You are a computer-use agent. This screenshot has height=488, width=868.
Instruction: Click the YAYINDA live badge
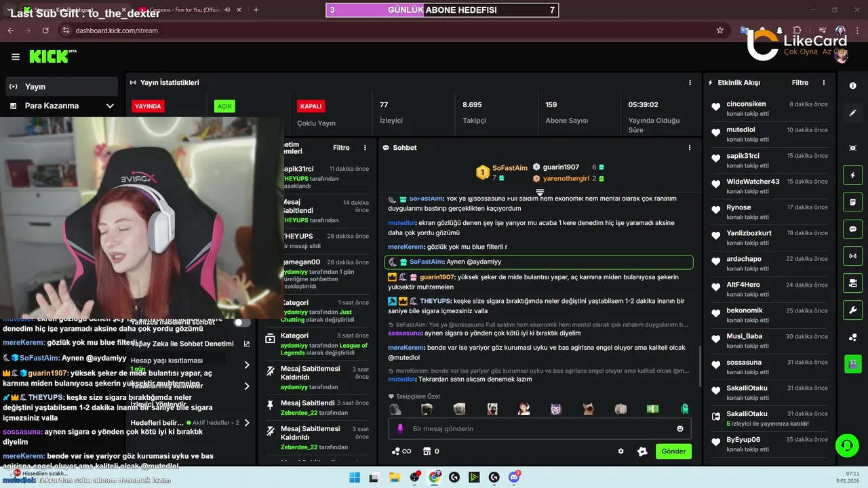[x=148, y=106]
